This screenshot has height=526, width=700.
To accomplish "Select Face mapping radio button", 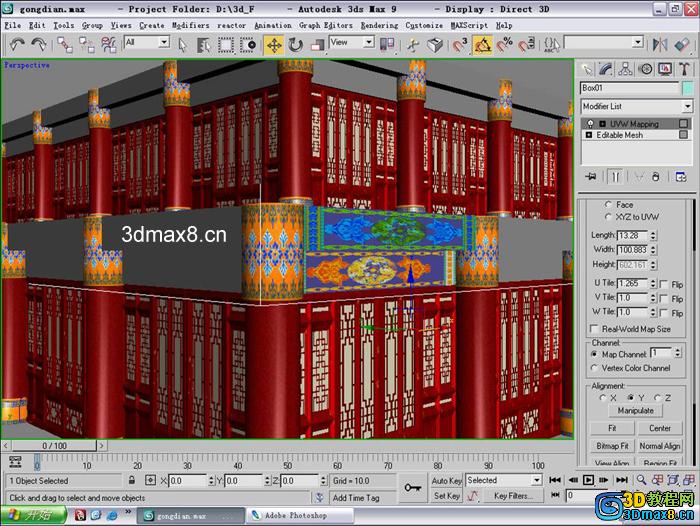I will [608, 205].
